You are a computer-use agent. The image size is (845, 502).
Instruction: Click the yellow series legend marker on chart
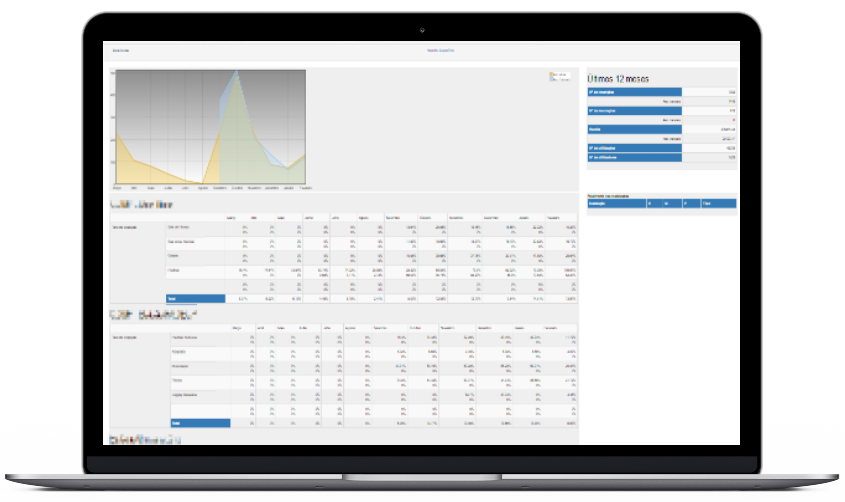tap(553, 74)
